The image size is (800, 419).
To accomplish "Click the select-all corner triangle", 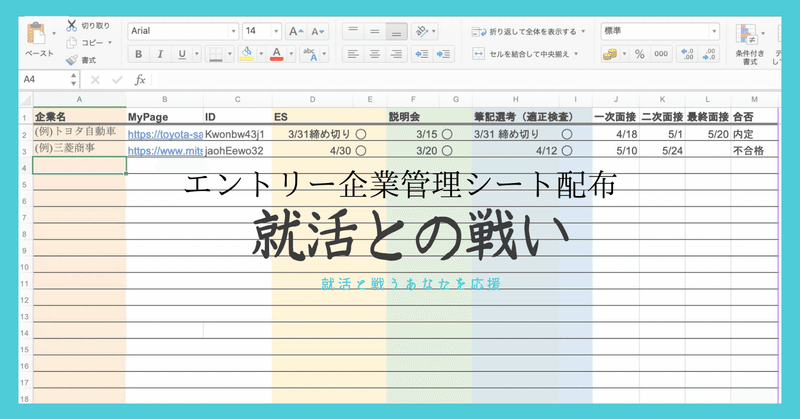I will point(26,100).
